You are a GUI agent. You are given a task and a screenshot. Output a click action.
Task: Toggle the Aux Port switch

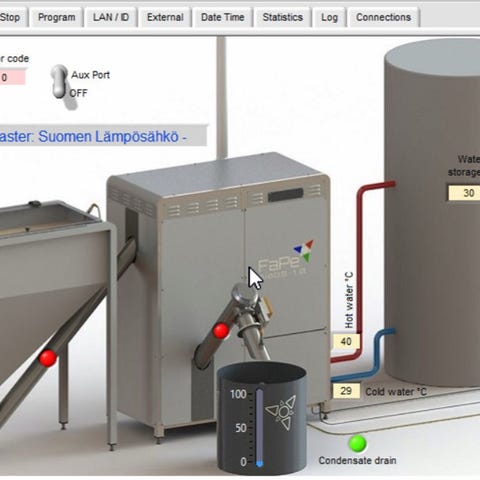point(60,82)
